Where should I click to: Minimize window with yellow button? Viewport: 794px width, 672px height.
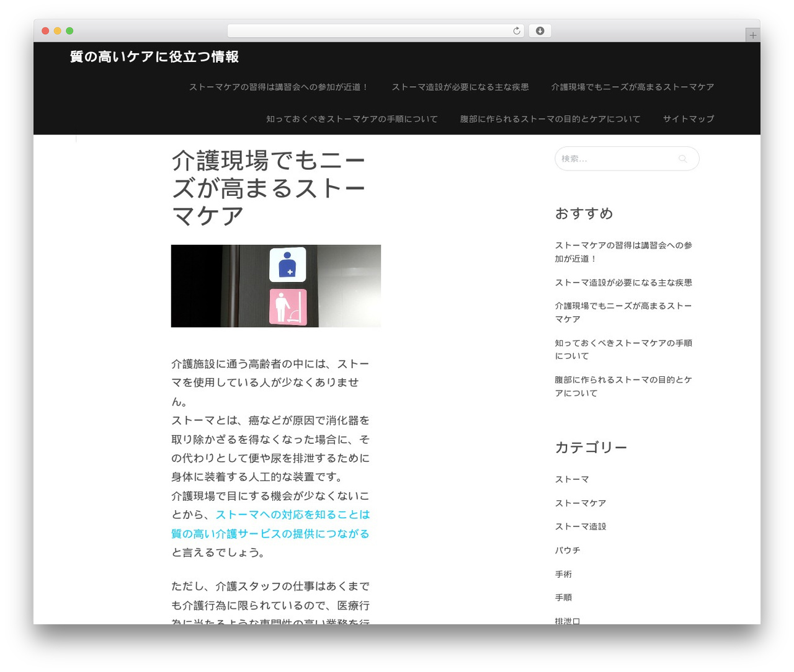(58, 31)
